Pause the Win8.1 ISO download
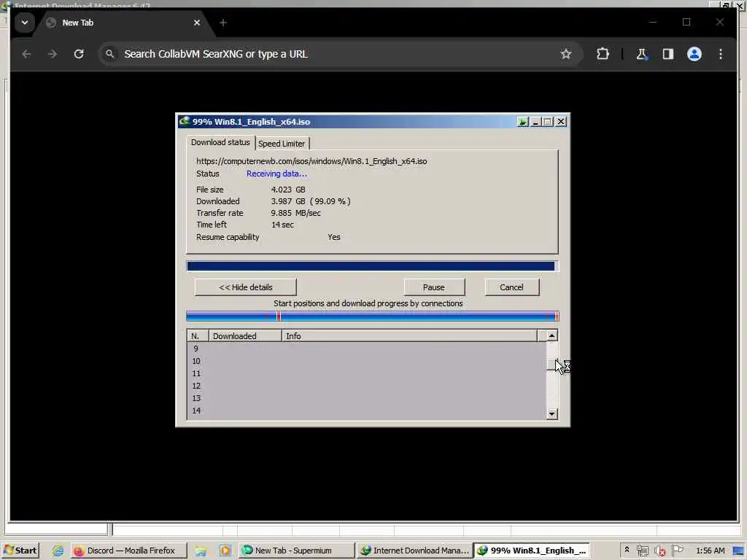This screenshot has width=747, height=560. pyautogui.click(x=433, y=287)
